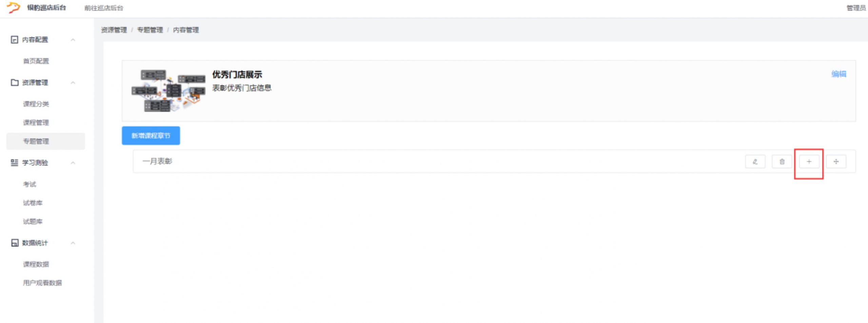Collapse the 数据统计 menu chevron
This screenshot has height=323, width=868.
[73, 243]
